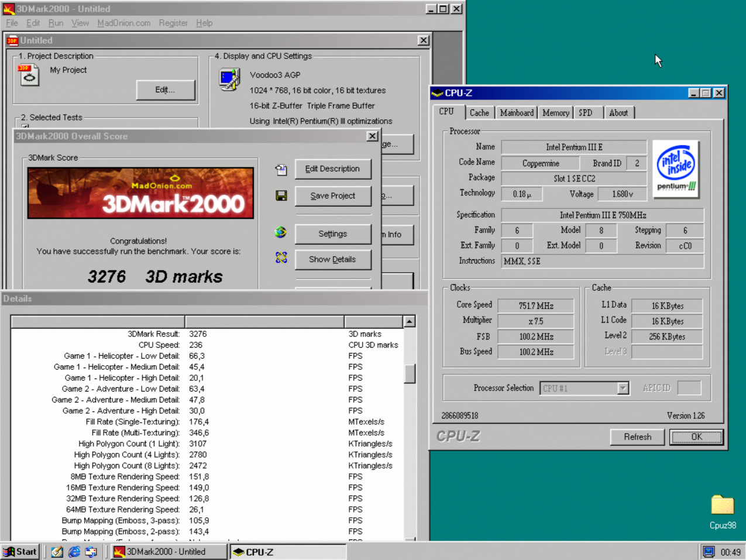
Task: Click the Edit Description button
Action: 333,169
